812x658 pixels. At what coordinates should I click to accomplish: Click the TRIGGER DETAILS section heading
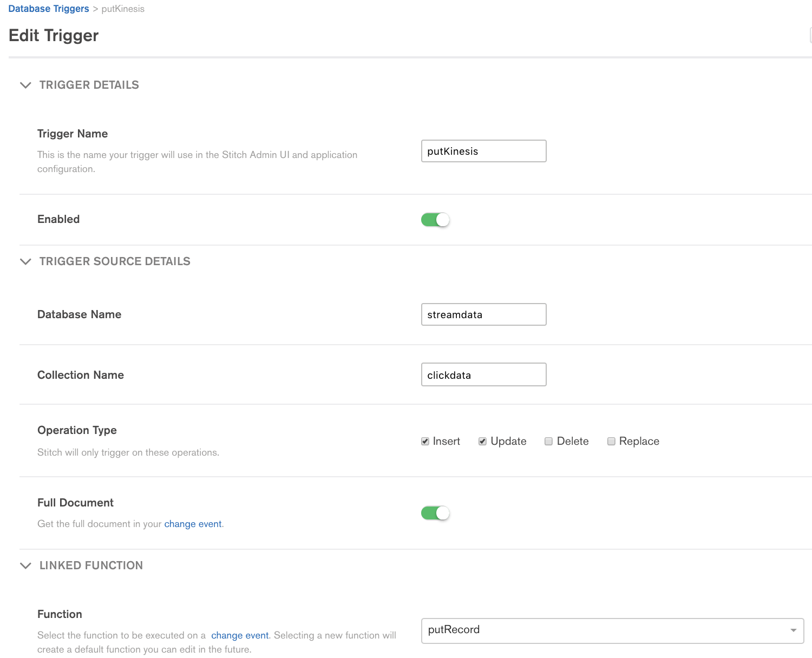click(89, 85)
